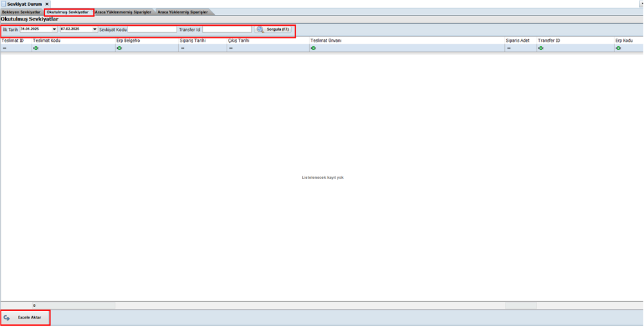Click the filter icon under Teslimat Ünvanı
The image size is (644, 327).
coord(314,48)
